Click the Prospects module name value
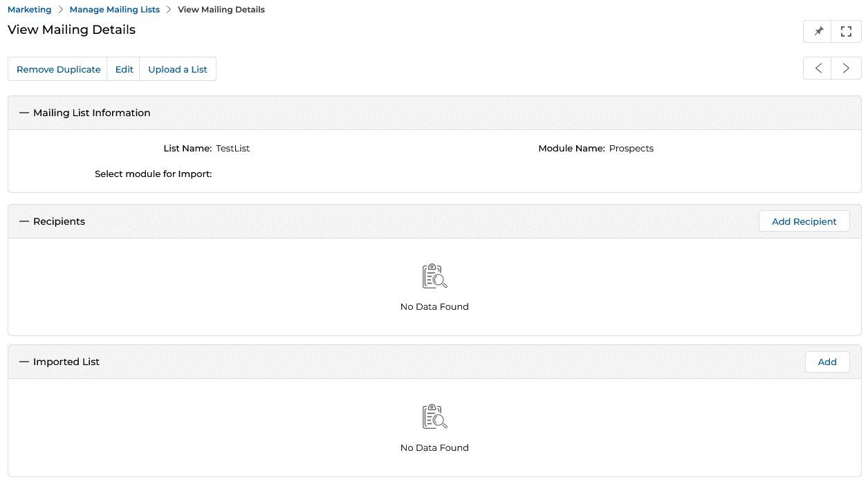The image size is (868, 482). [x=631, y=149]
